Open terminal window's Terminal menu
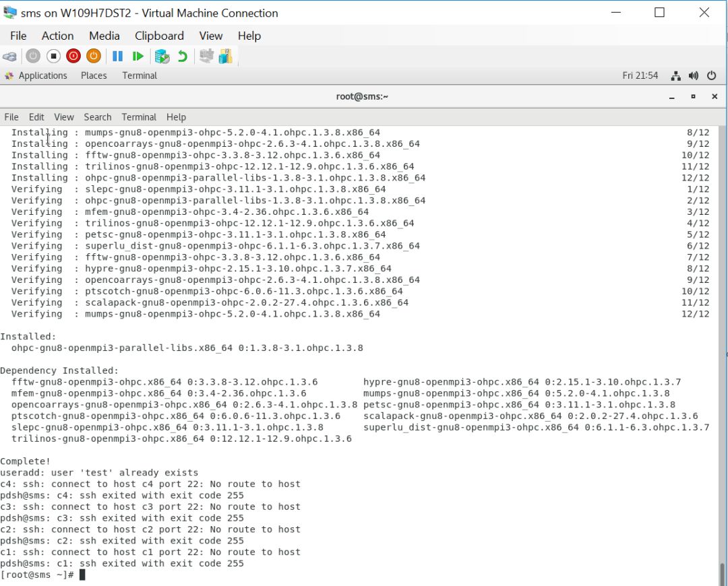This screenshot has width=728, height=586. coord(139,117)
